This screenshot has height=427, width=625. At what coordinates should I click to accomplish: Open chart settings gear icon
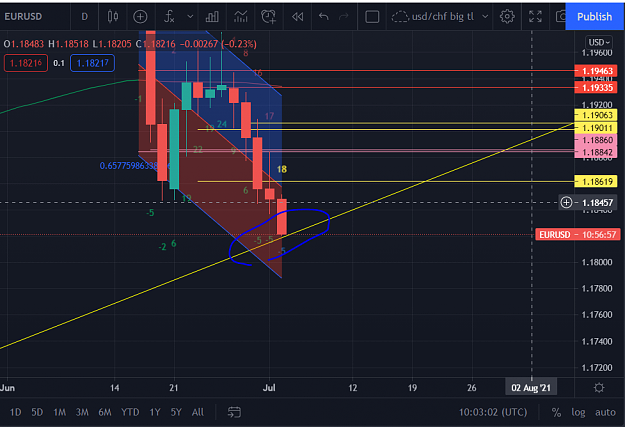(x=507, y=17)
